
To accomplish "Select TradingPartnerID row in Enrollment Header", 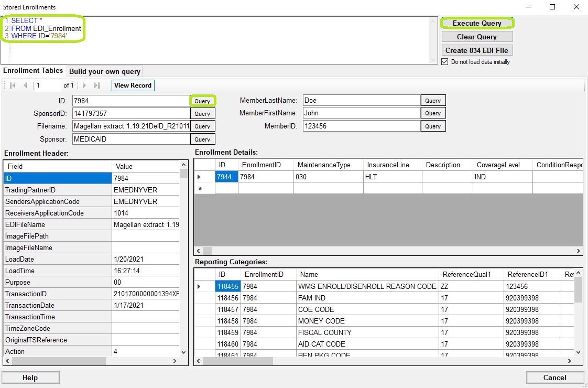I will pos(91,190).
